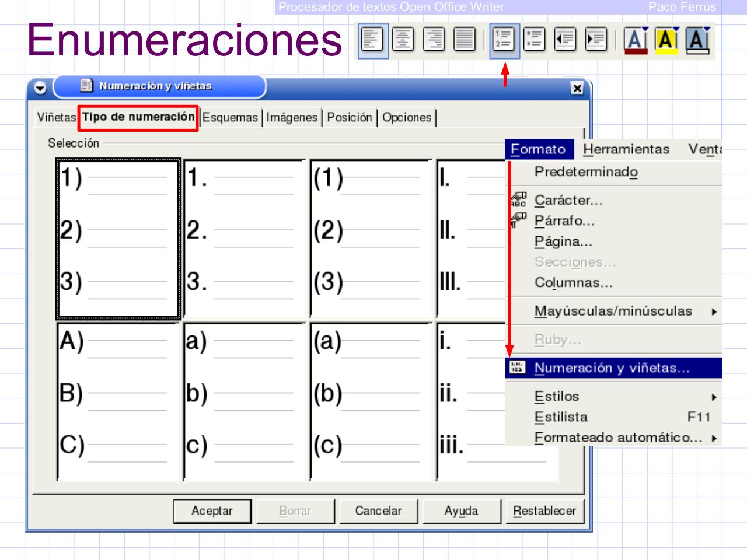The height and width of the screenshot is (560, 747).
Task: Choose the Roman numeral I. II. III. style
Action: 467,233
